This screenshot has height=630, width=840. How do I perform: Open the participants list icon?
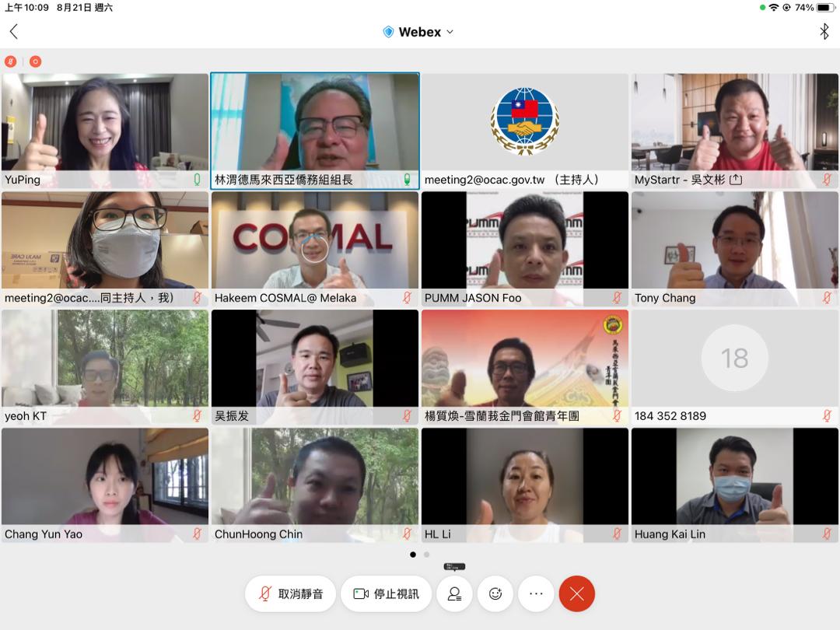pos(454,594)
